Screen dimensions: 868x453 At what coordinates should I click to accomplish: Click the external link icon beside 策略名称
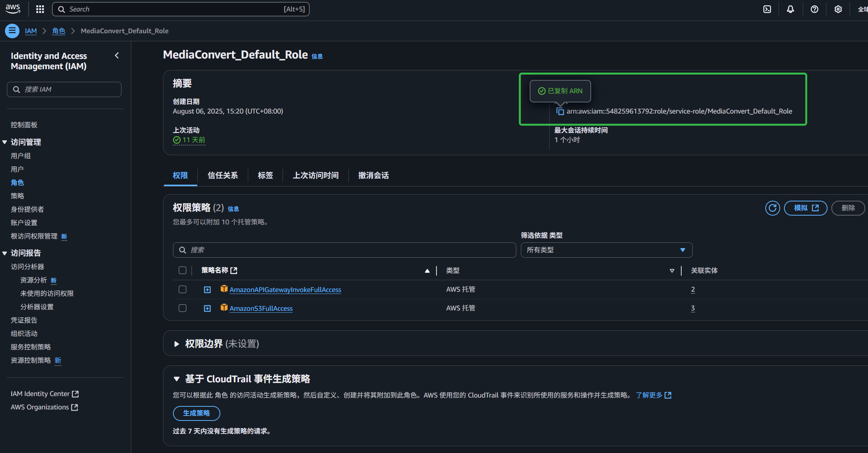pyautogui.click(x=234, y=271)
